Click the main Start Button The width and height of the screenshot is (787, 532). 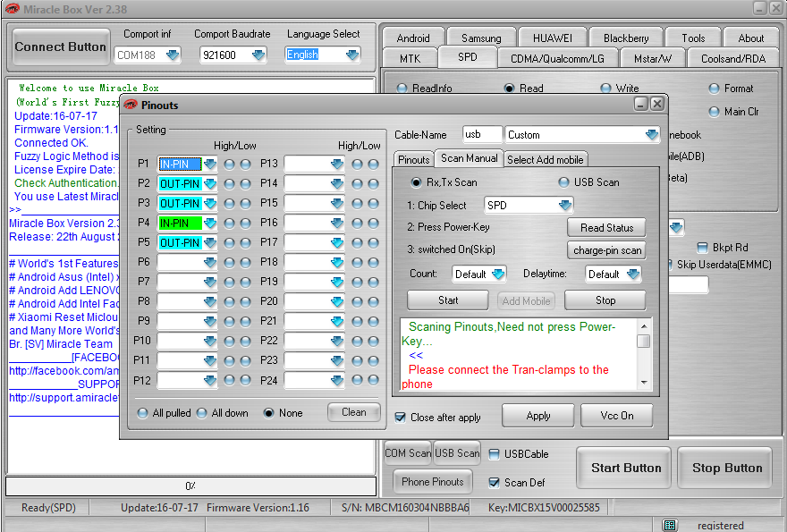pos(625,468)
